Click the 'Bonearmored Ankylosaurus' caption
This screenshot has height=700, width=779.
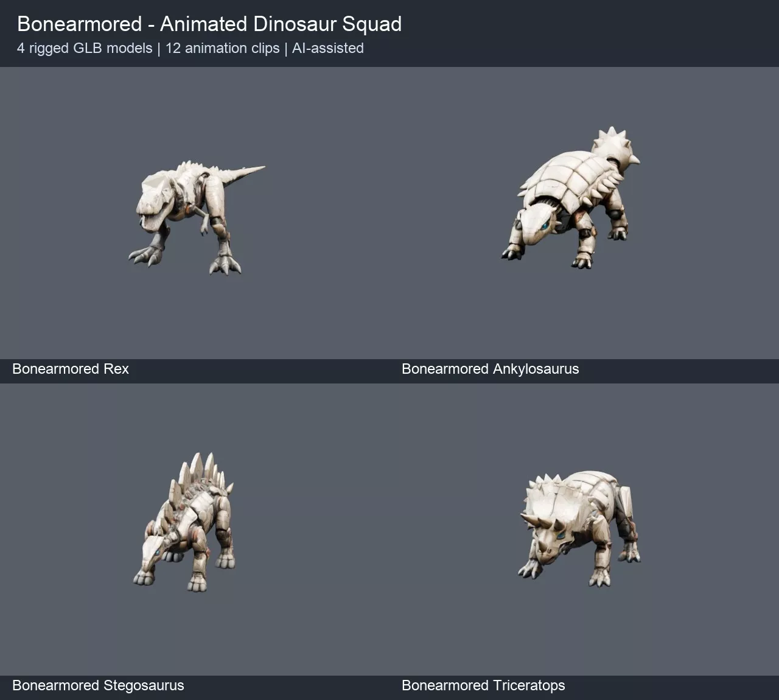[491, 369]
